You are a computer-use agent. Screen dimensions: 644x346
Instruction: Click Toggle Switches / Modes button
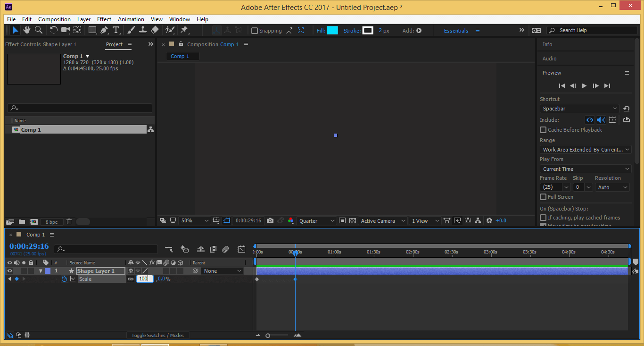point(157,335)
